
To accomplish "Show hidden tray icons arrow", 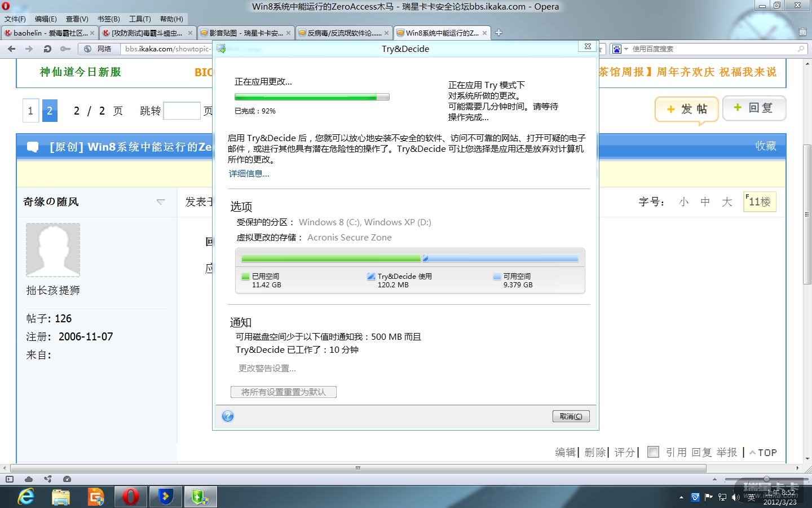I will (681, 497).
